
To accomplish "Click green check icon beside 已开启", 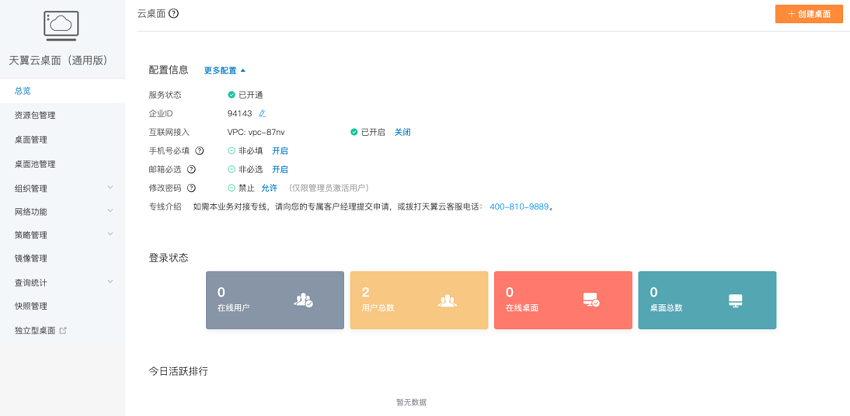I will [x=354, y=132].
